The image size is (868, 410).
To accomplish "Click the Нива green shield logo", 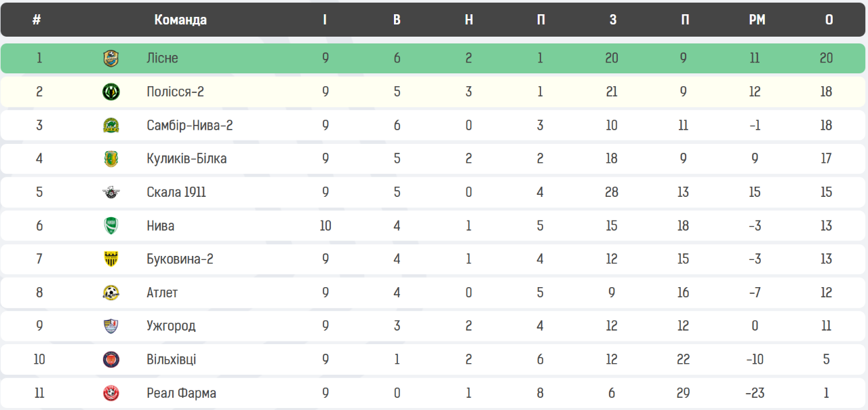I will (111, 225).
